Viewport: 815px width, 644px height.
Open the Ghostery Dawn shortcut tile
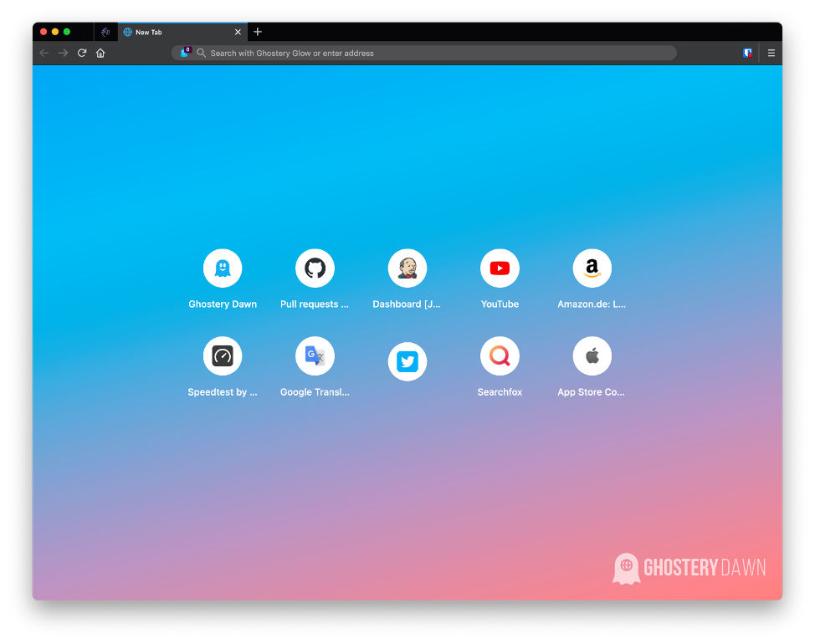223,268
